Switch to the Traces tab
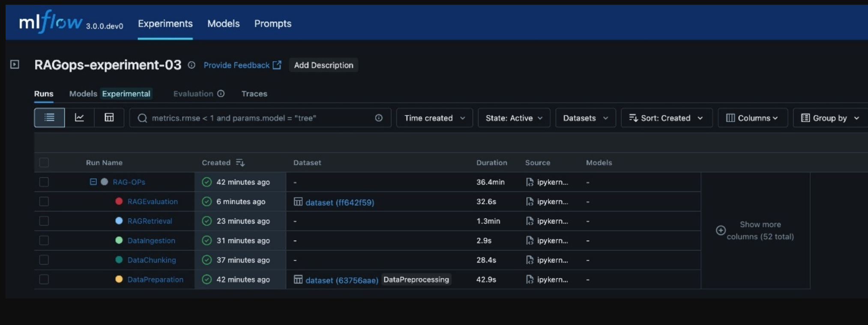Screen dimensions: 868x325 click(x=254, y=94)
